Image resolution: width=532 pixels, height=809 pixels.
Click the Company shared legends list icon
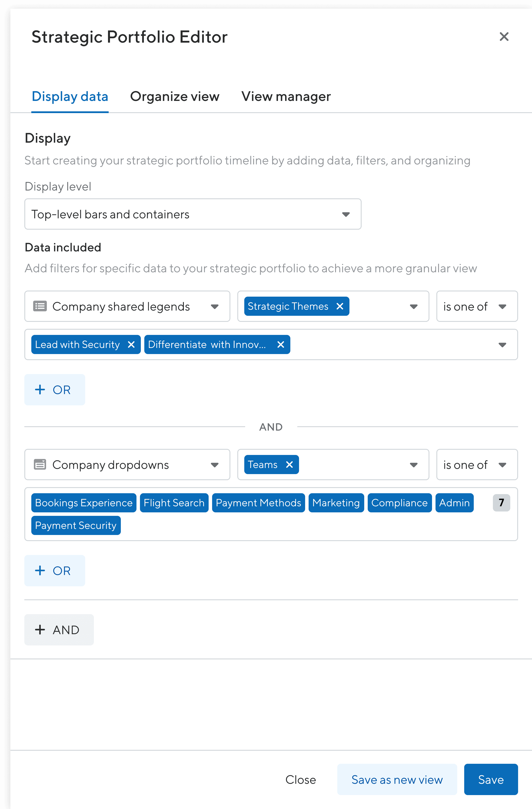point(40,306)
